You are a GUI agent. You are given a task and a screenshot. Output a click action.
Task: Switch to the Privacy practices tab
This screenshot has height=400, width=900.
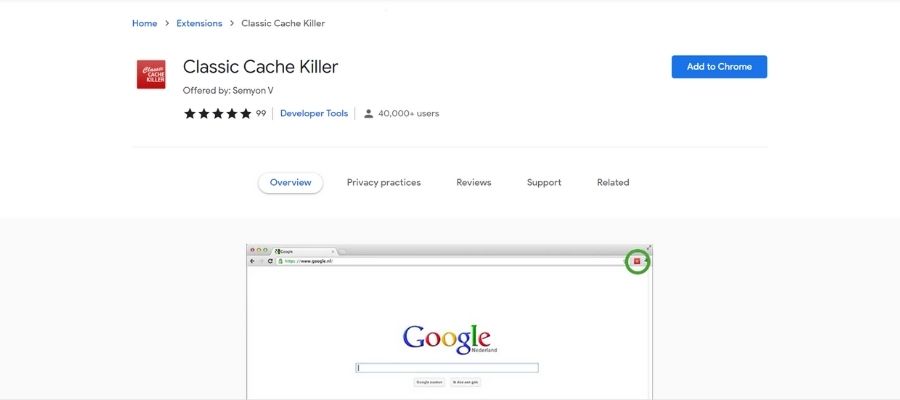384,182
